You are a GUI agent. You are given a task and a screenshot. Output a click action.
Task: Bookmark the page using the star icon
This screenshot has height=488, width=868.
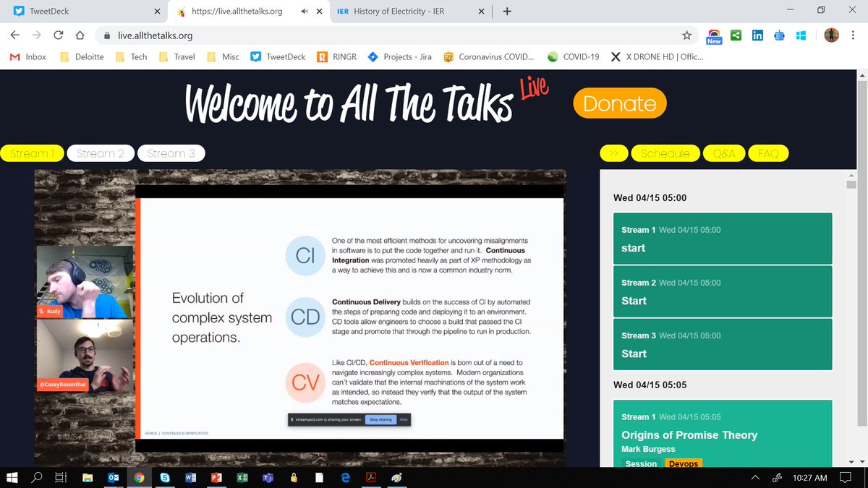[686, 35]
